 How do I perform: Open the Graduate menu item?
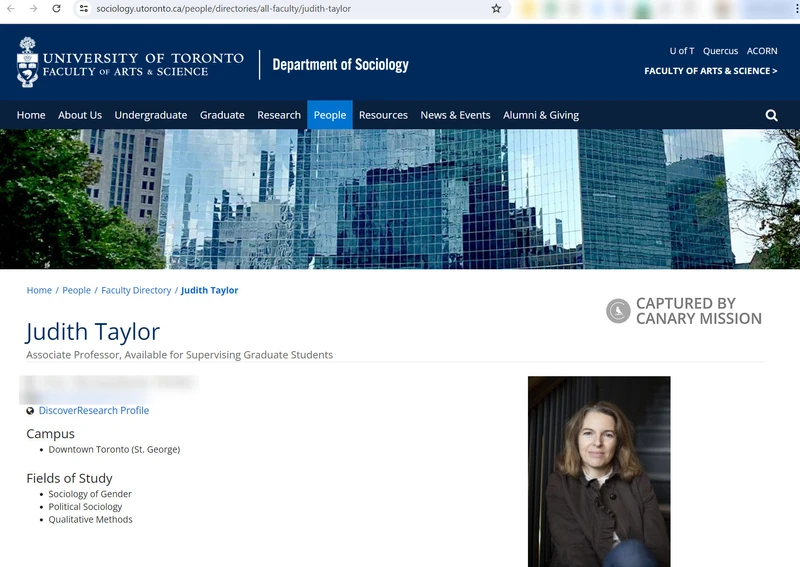click(x=222, y=115)
